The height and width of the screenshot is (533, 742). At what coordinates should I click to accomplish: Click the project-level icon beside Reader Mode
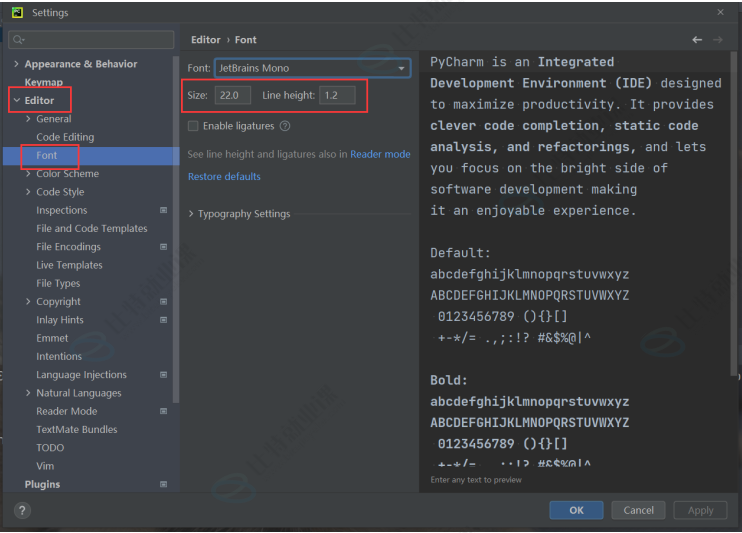click(x=163, y=411)
